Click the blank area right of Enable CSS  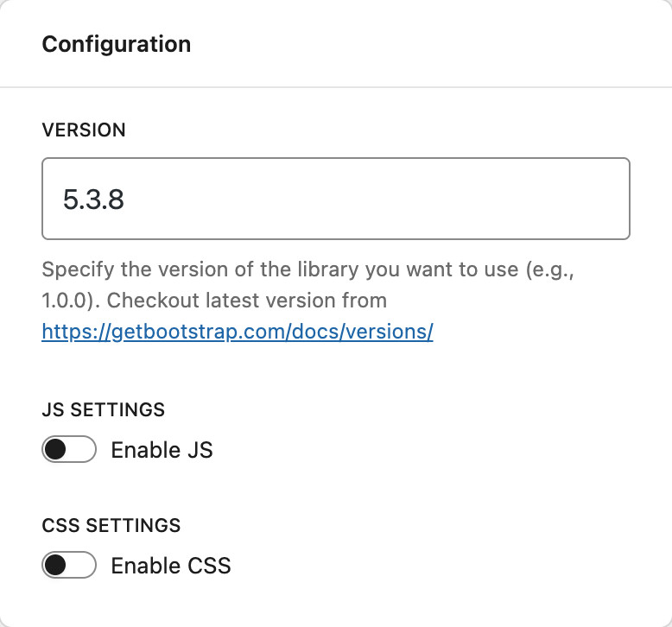point(432,566)
